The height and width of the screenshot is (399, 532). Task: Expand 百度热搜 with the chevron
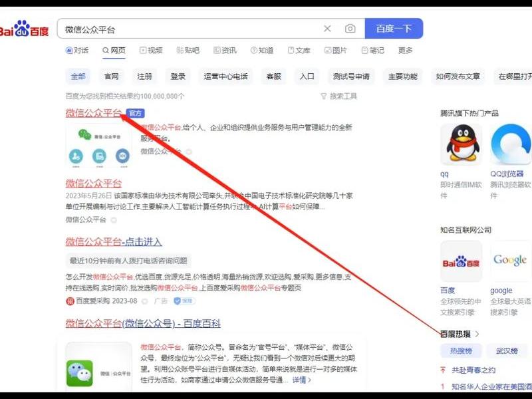pos(477,334)
